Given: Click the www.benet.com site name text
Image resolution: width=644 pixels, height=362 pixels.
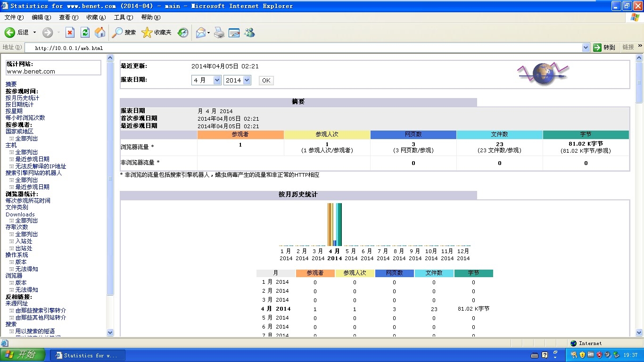Looking at the screenshot, I should pos(31,72).
